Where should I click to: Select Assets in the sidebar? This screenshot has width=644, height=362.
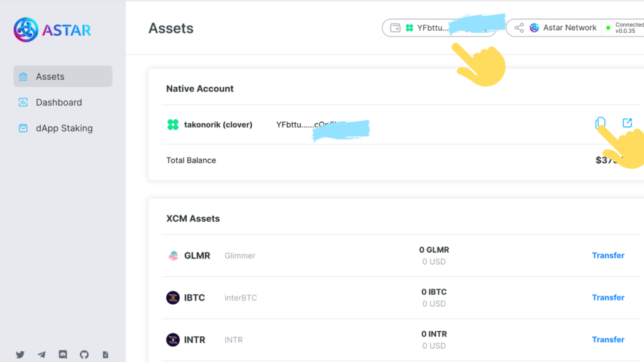click(x=63, y=76)
